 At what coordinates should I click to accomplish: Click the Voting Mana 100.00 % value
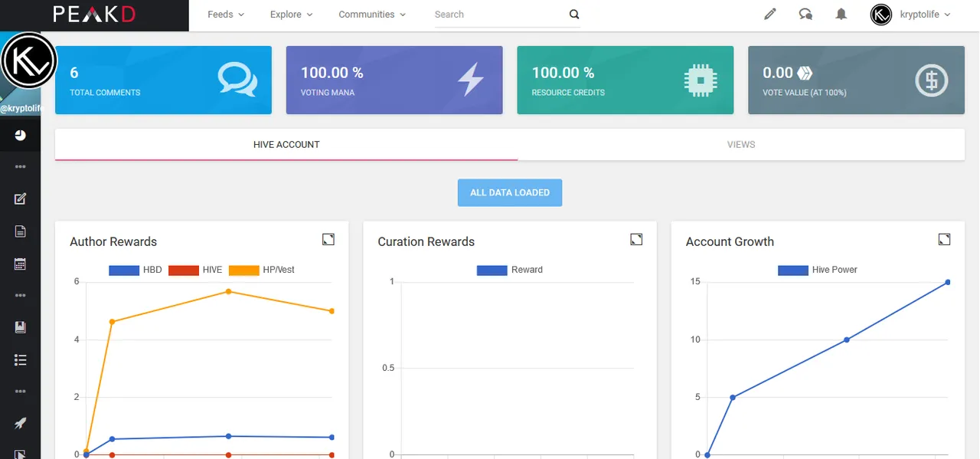coord(332,73)
